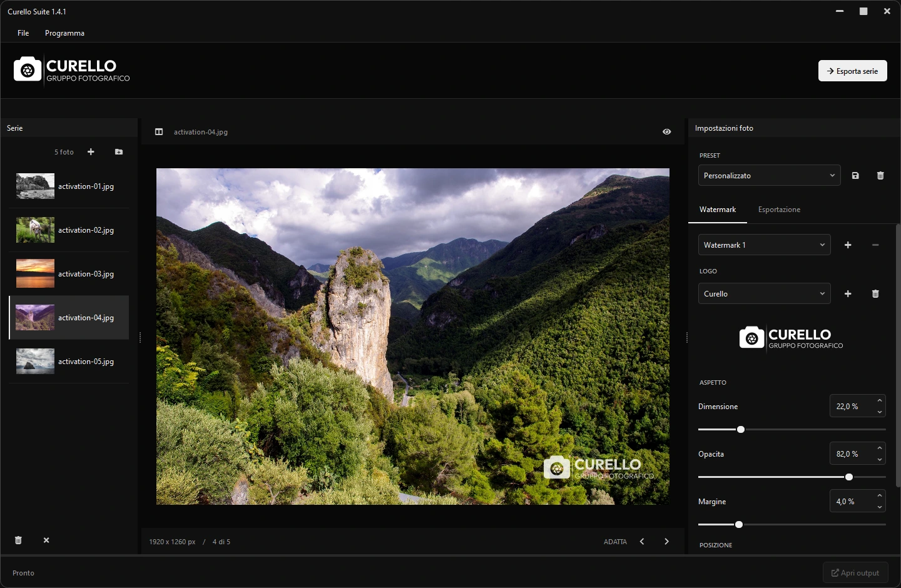Click the settings panel vertical scrollbar

(x=898, y=355)
